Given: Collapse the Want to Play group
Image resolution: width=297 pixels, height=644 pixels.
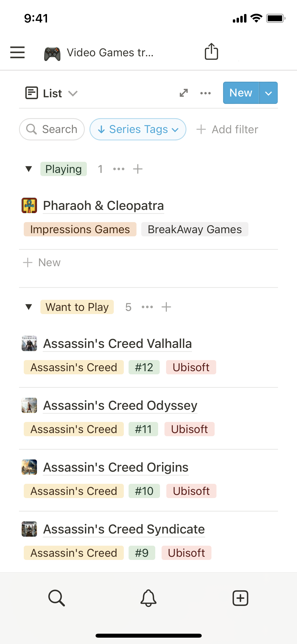Looking at the screenshot, I should (x=29, y=307).
